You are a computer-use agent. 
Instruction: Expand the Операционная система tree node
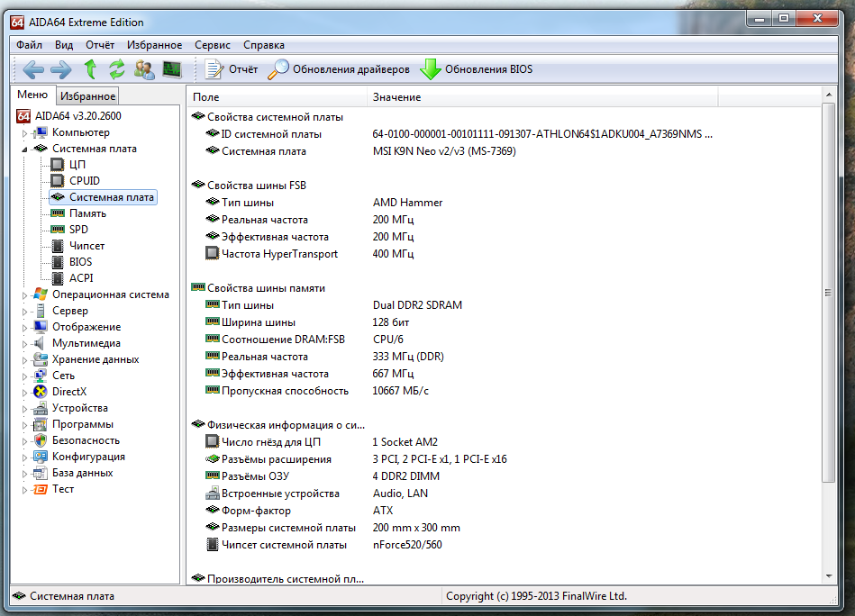pyautogui.click(x=24, y=294)
